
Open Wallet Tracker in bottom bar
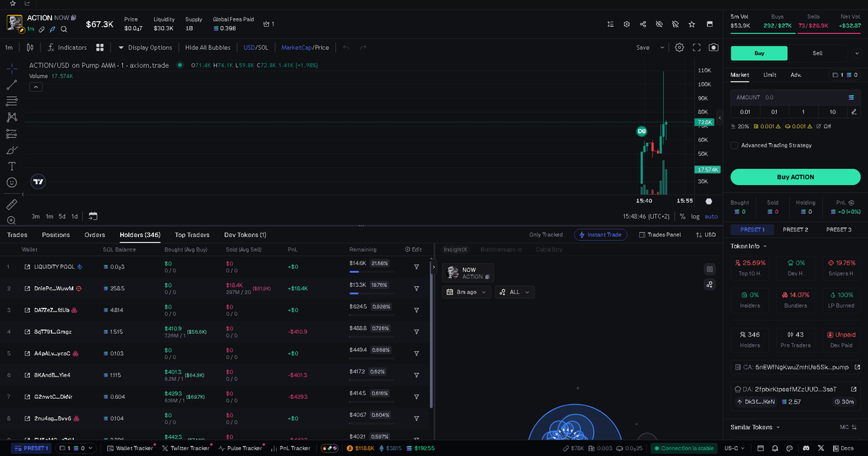[x=130, y=448]
